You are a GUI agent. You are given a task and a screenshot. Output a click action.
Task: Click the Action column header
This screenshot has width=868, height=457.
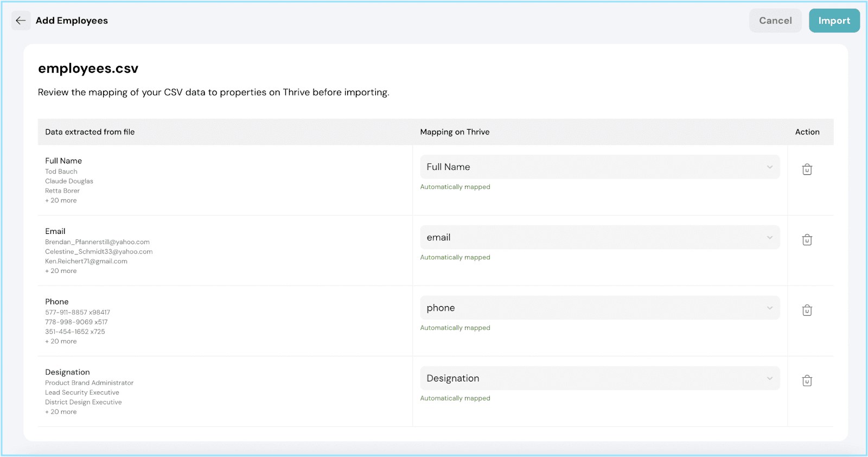pos(807,132)
